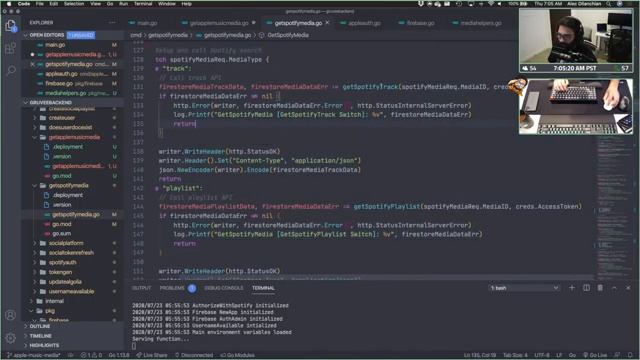The width and height of the screenshot is (640, 360).
Task: Expand the doesuserdocexist folder
Action: pos(35,127)
